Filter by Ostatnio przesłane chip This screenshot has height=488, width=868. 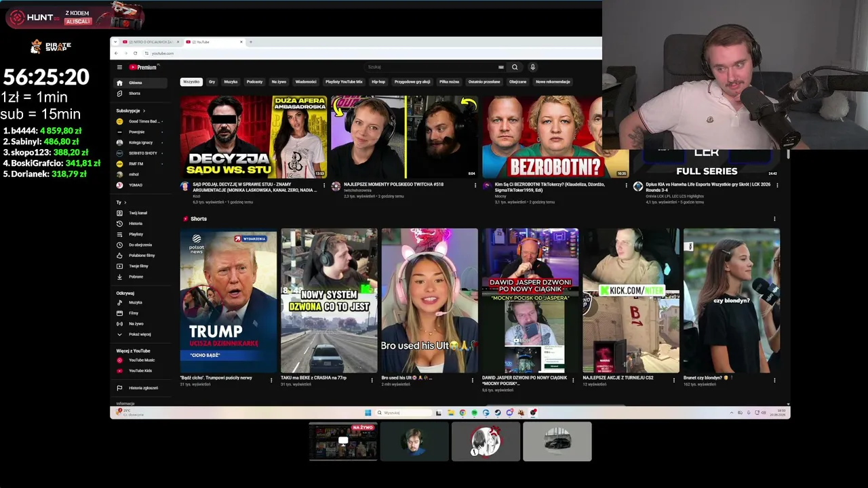point(484,82)
